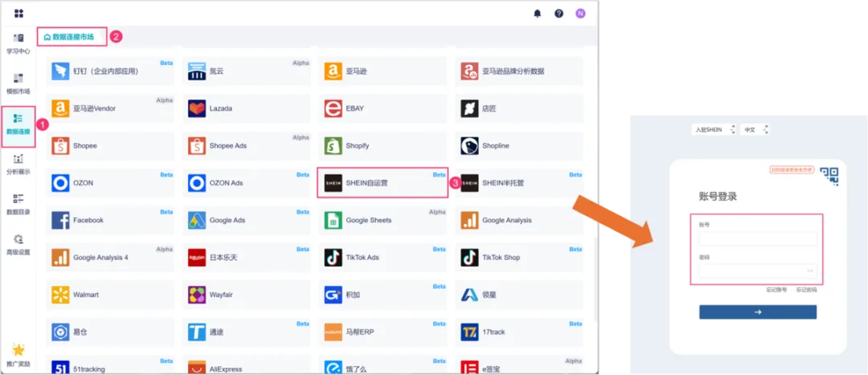
Task: Open the user avatar N menu
Action: [580, 13]
